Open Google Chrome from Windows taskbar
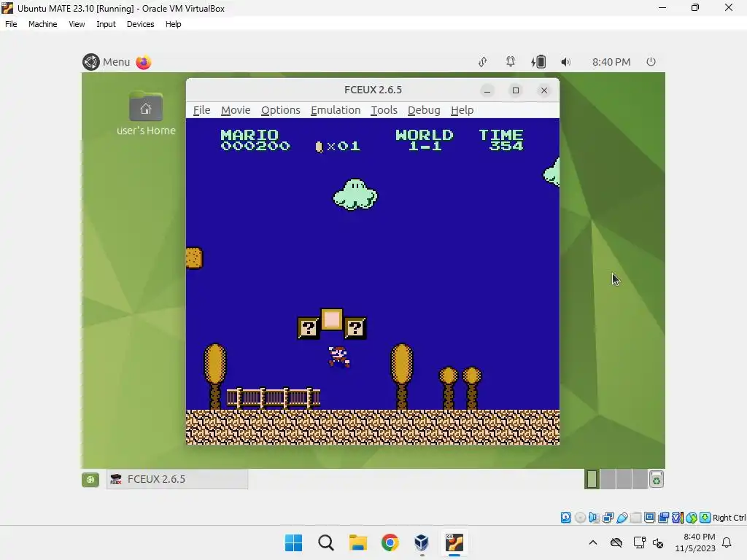747x560 pixels. coord(390,542)
